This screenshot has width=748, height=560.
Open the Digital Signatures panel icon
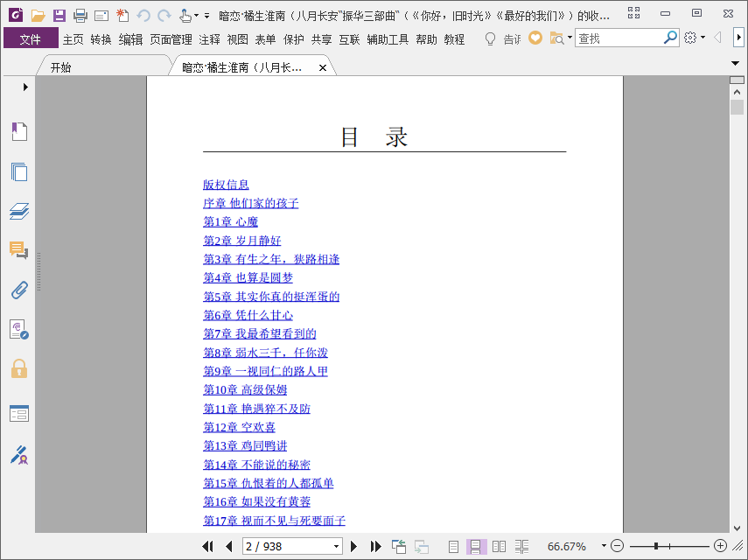click(19, 330)
